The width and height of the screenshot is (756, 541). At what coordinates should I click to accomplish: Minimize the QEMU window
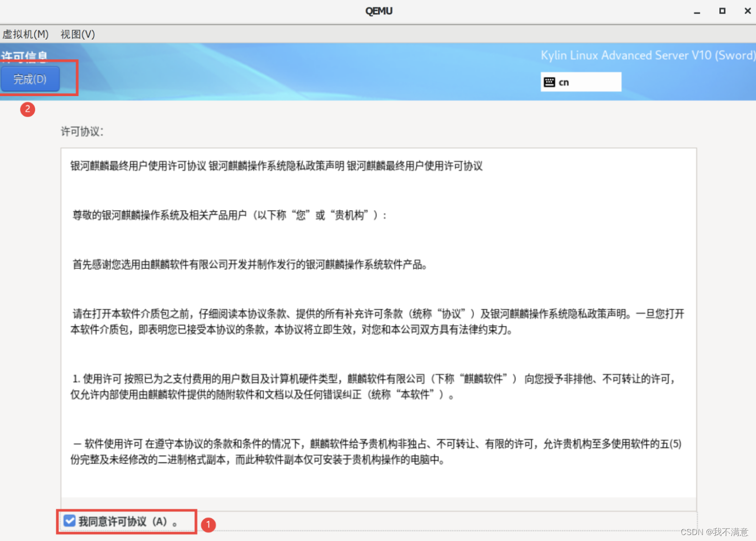pos(697,11)
